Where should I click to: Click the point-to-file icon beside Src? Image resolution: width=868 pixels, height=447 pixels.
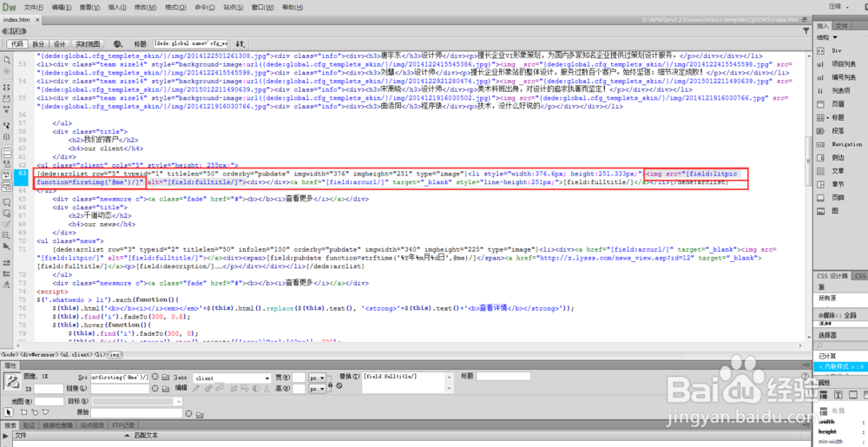(x=156, y=378)
